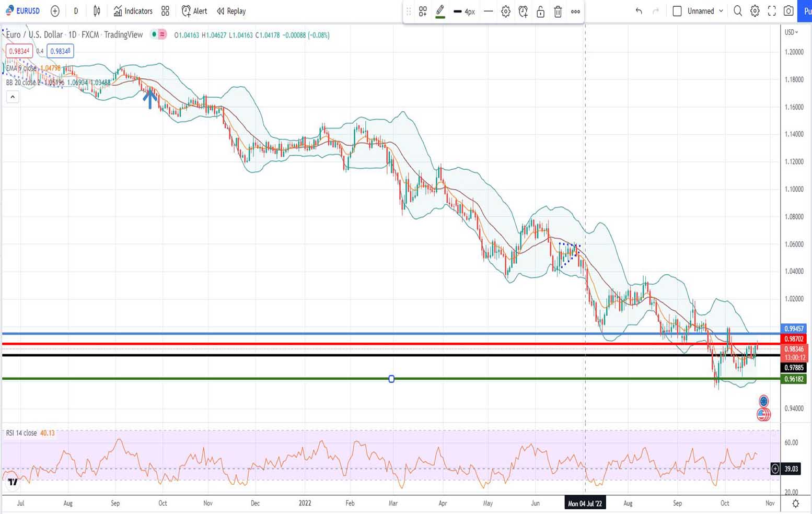Switch to Replay mode
The image size is (812, 514).
[231, 10]
